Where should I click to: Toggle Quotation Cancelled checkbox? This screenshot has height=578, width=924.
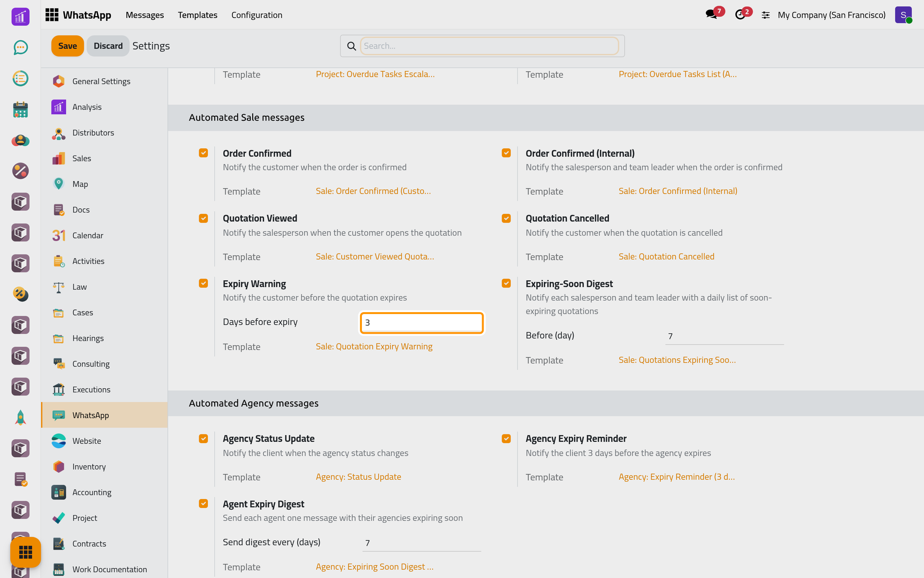pos(506,218)
